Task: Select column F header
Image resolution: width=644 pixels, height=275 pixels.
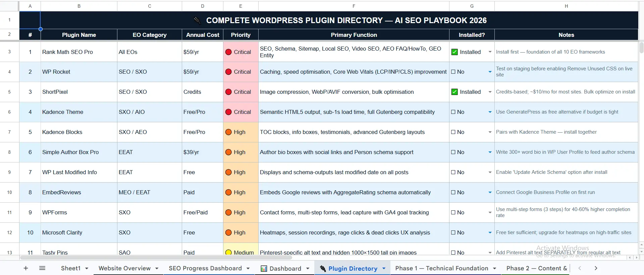Action: (x=354, y=6)
